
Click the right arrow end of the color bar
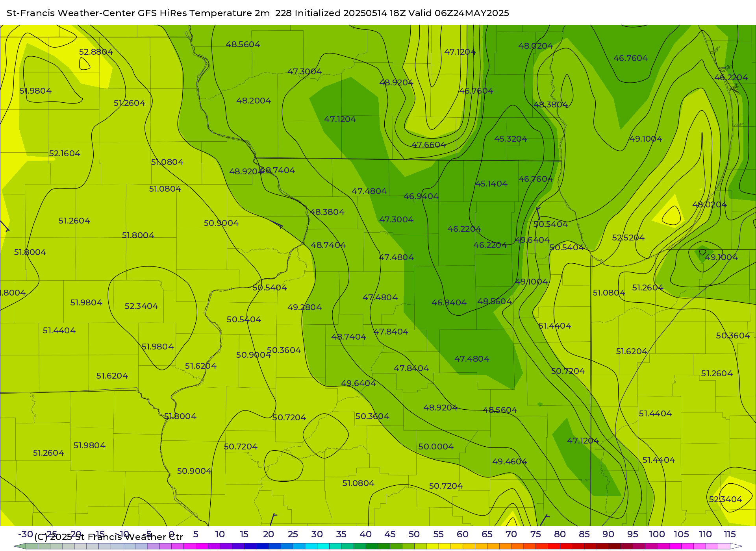click(x=736, y=546)
